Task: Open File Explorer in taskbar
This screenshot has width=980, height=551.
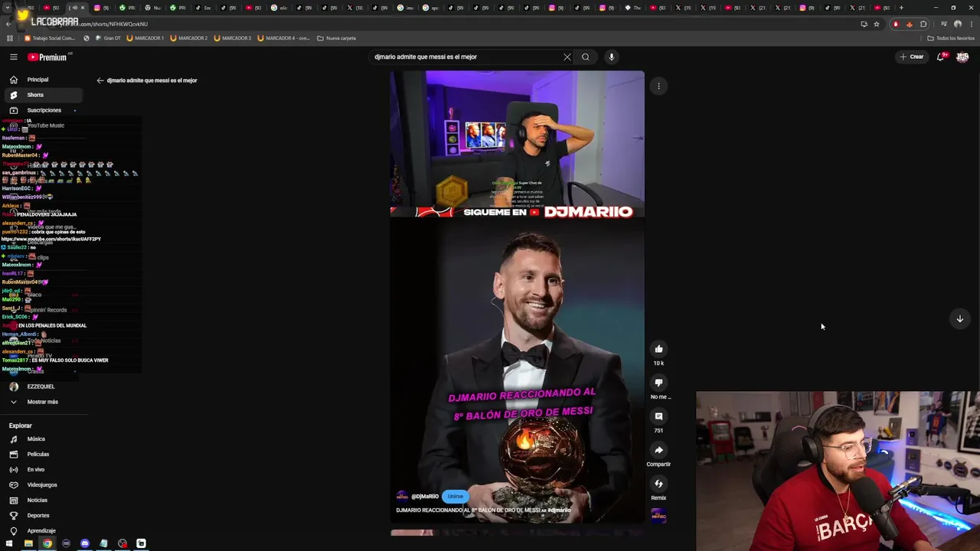Action: [x=28, y=543]
